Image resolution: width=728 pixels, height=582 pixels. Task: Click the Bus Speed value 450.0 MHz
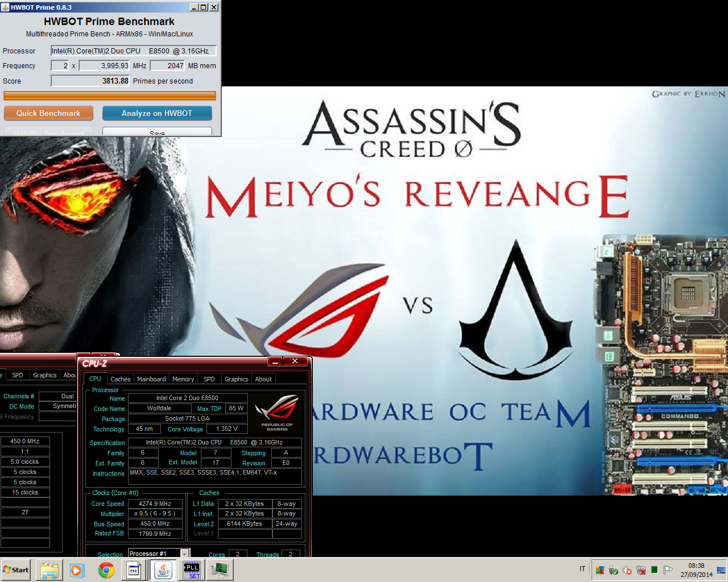[x=155, y=524]
